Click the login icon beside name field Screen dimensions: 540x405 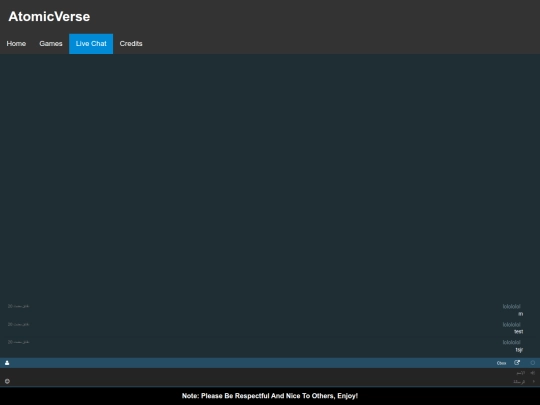(532, 373)
